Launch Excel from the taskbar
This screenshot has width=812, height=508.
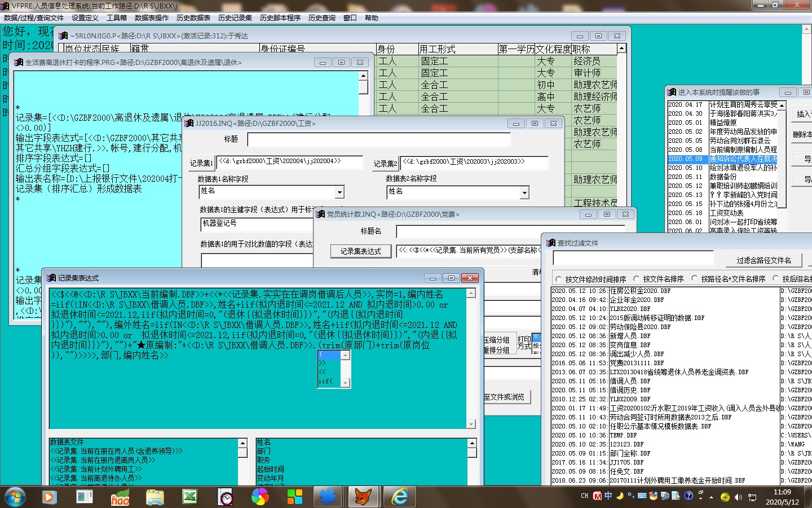click(189, 497)
